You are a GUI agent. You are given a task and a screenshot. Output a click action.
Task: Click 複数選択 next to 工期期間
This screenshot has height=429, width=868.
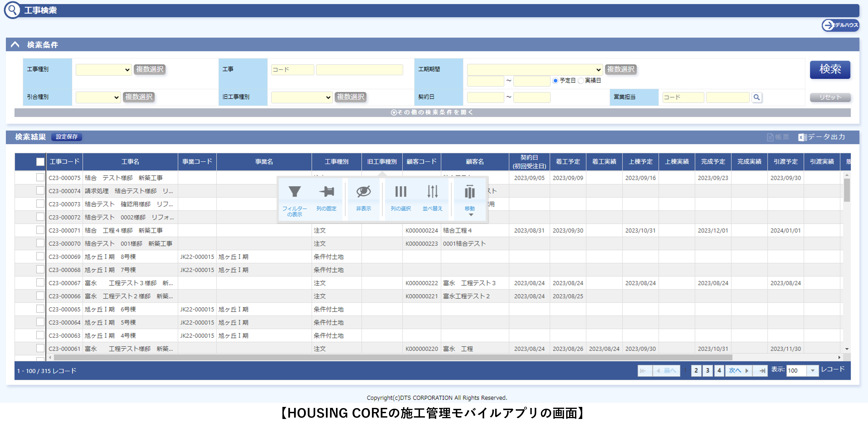[621, 69]
